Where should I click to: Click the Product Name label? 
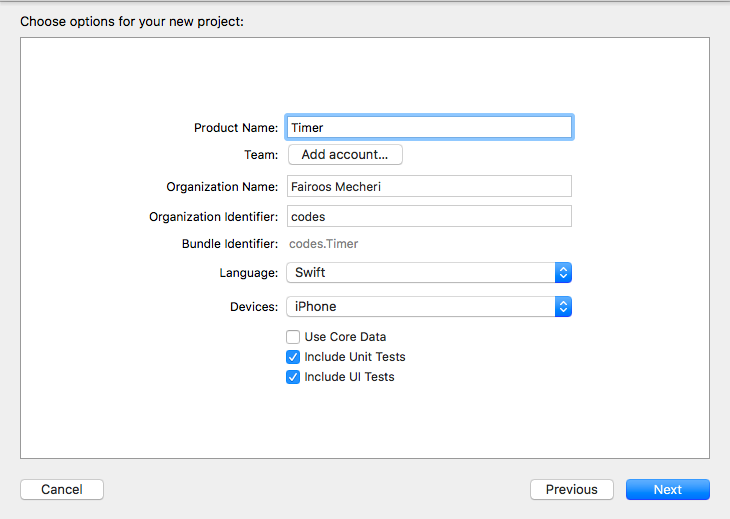pyautogui.click(x=236, y=128)
